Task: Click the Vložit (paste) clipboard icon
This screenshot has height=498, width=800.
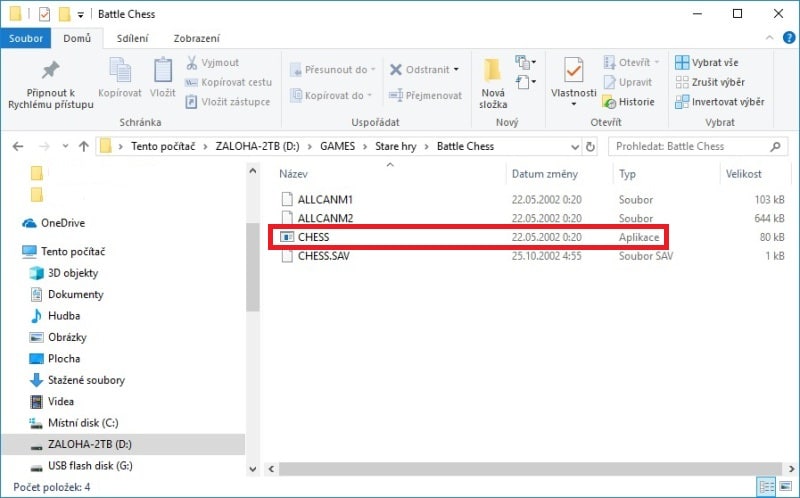Action: pyautogui.click(x=163, y=70)
